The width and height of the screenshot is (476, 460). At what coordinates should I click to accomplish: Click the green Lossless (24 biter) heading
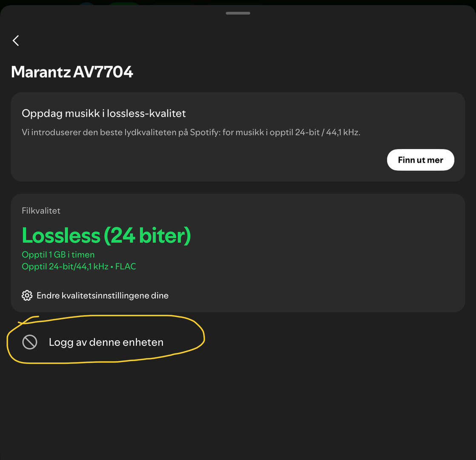[x=106, y=235]
